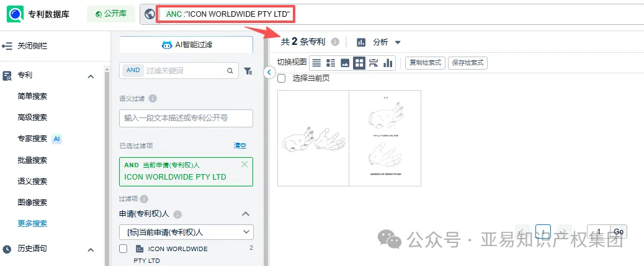Image resolution: width=644 pixels, height=266 pixels.
Task: Click the page number jump input
Action: [599, 232]
